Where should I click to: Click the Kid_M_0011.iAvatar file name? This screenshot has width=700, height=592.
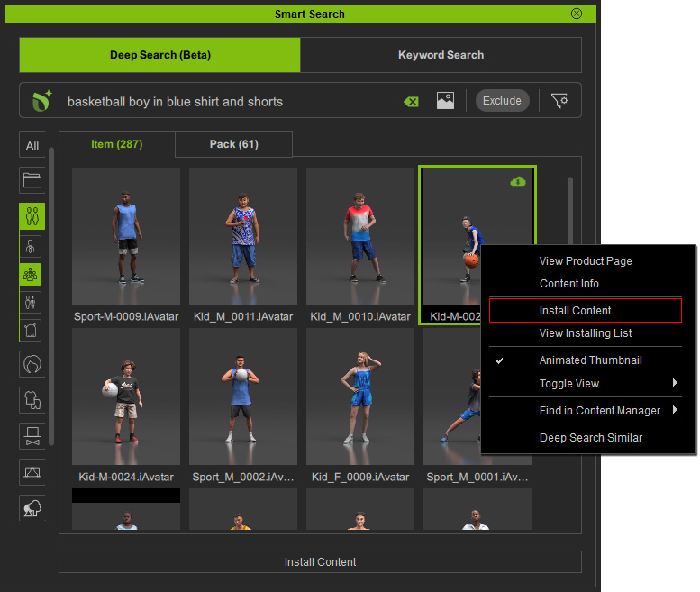click(x=243, y=316)
